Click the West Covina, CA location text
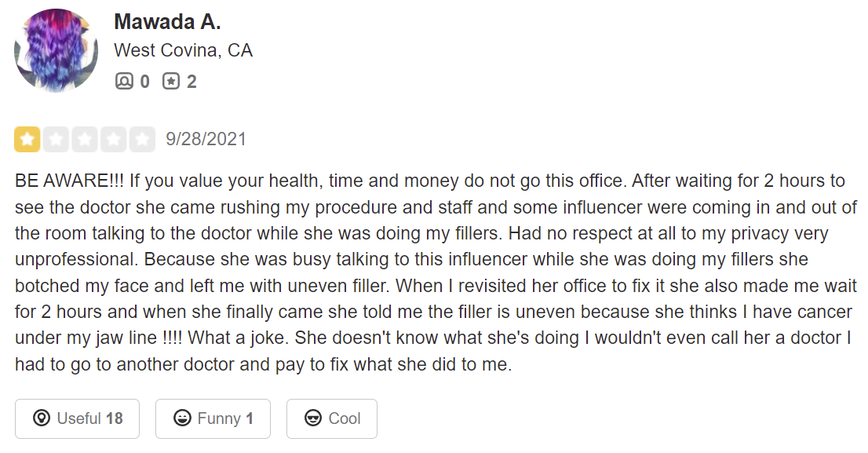Image resolution: width=868 pixels, height=453 pixels. pyautogui.click(x=183, y=51)
